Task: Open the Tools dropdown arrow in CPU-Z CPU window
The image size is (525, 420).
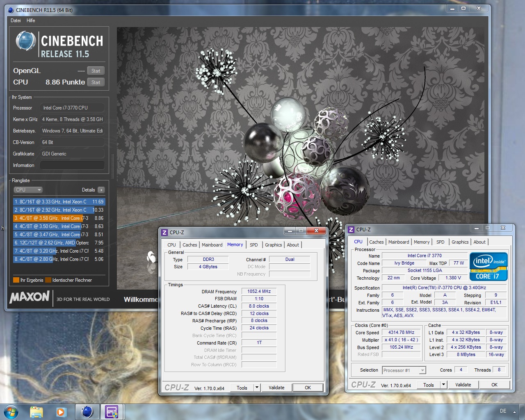Action: click(443, 385)
